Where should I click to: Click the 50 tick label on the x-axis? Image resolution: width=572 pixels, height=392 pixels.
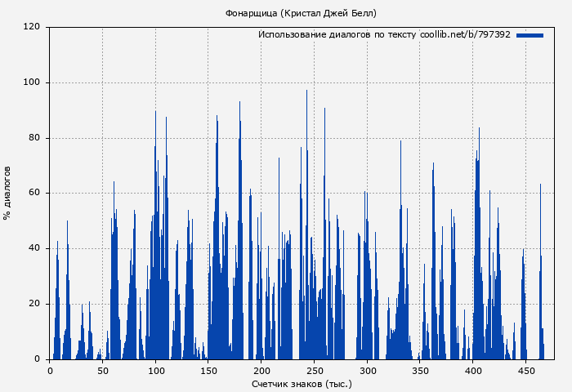[102, 371]
